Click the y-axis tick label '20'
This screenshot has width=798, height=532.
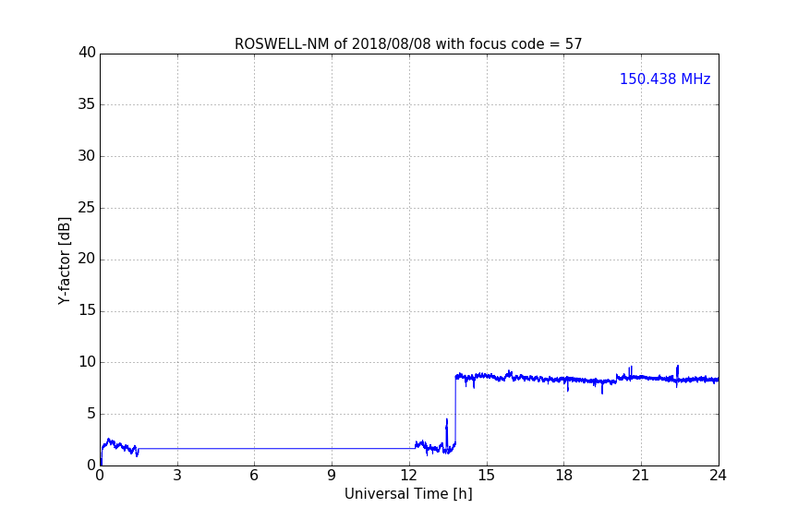[87, 259]
